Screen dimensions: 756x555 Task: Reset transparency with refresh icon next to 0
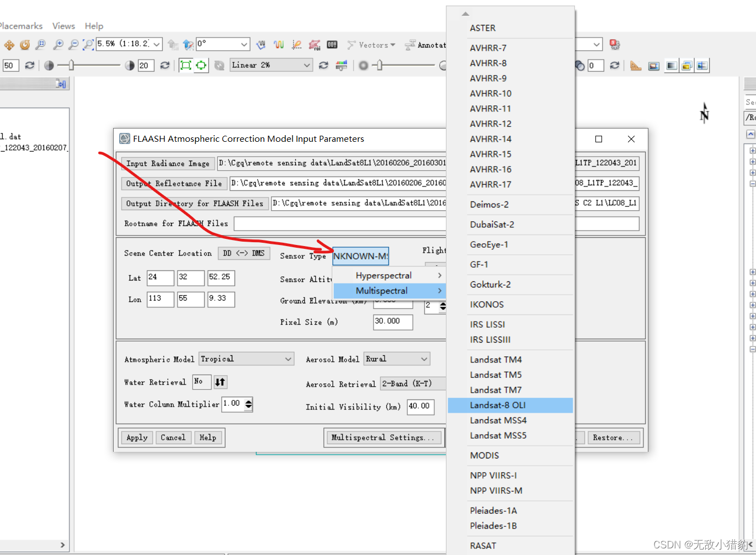(615, 65)
